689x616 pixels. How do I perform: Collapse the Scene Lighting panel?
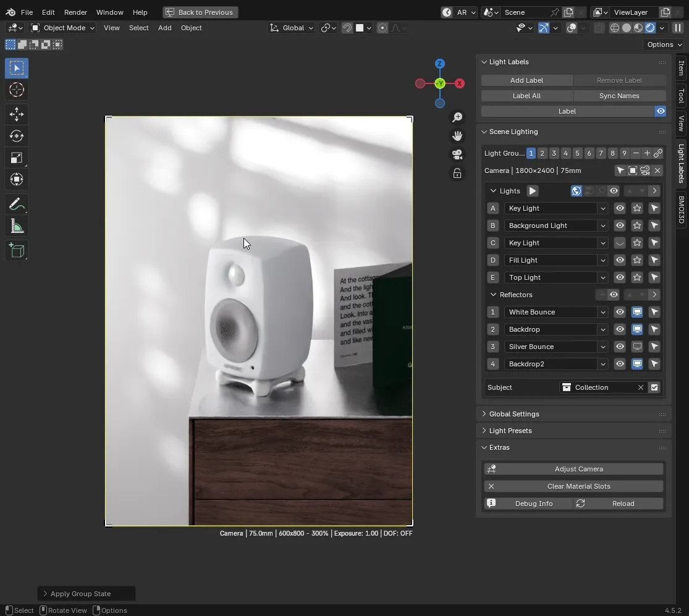pos(484,132)
